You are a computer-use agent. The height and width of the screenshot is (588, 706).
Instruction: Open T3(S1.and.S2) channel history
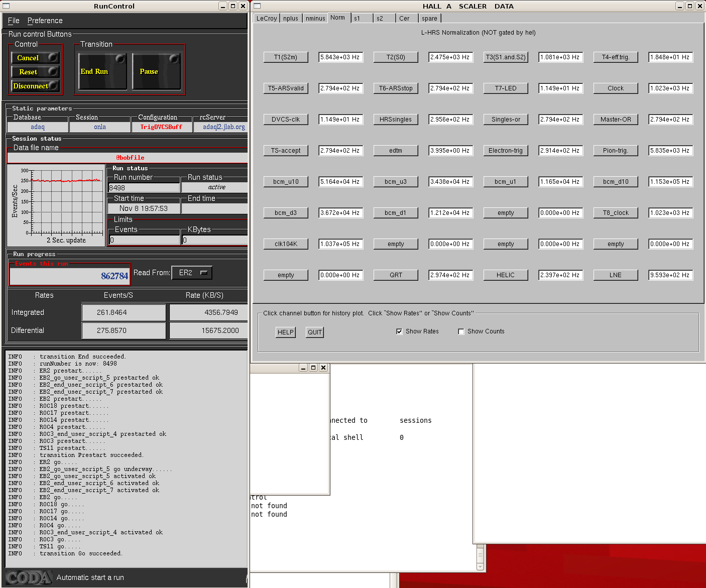pos(506,57)
